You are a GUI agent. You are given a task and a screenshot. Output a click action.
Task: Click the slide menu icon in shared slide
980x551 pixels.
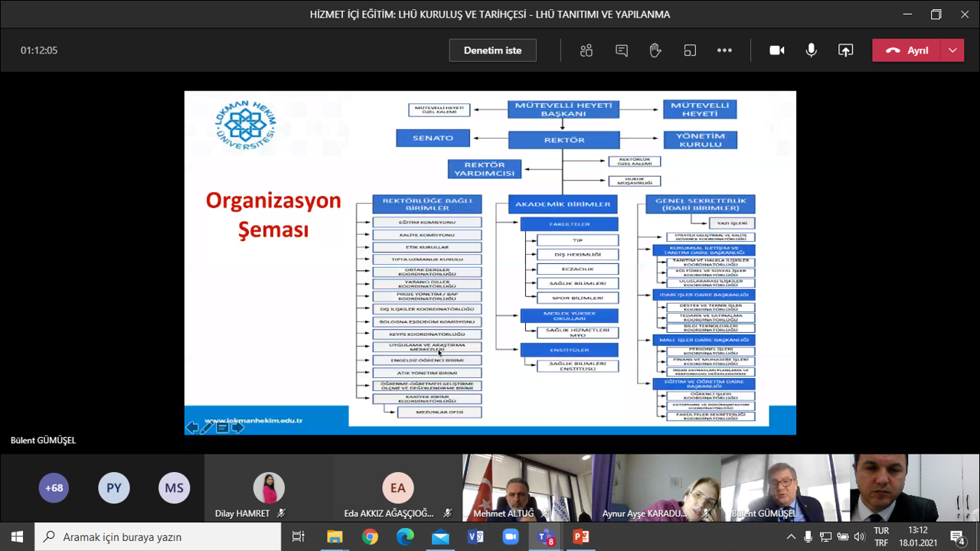tap(222, 427)
